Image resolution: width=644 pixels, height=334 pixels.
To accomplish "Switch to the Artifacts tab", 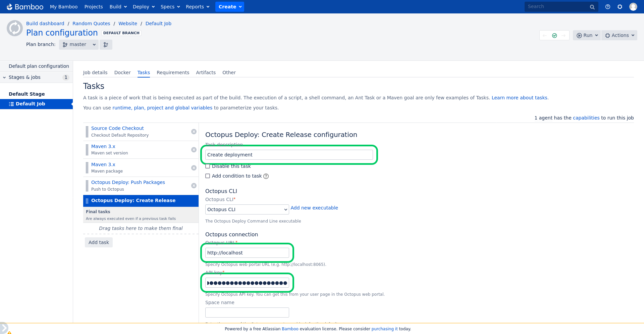I will coord(206,73).
